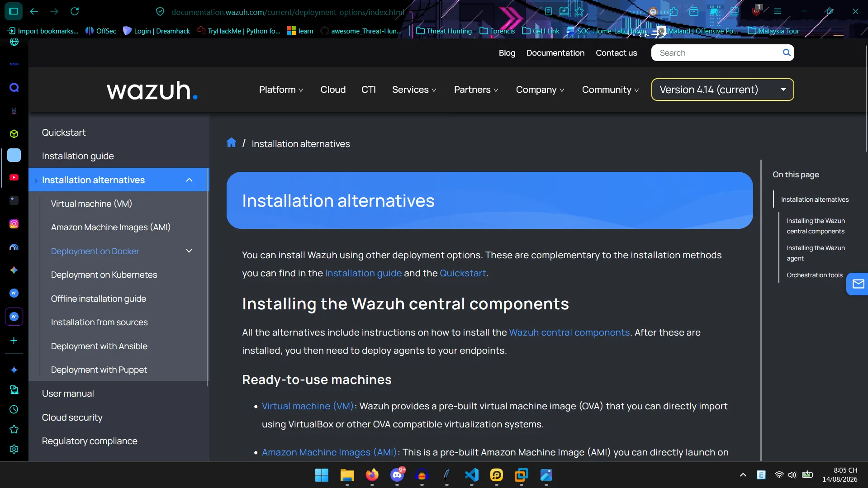This screenshot has height=488, width=868.
Task: Open User manual in left sidebar
Action: tap(68, 393)
